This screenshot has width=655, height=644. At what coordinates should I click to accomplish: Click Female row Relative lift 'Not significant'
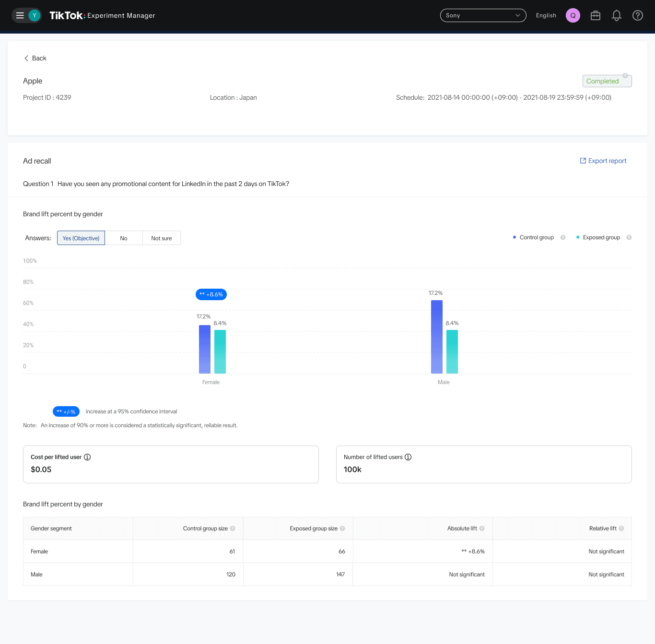607,551
